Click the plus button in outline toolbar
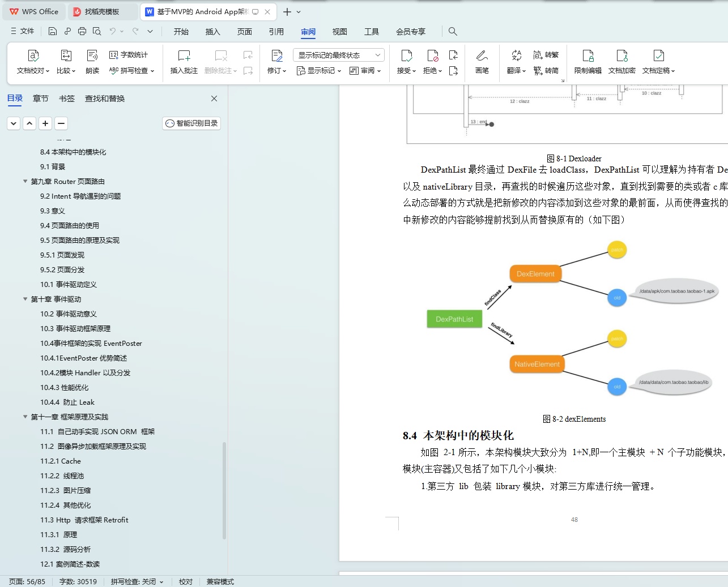This screenshot has width=728, height=587. [45, 123]
